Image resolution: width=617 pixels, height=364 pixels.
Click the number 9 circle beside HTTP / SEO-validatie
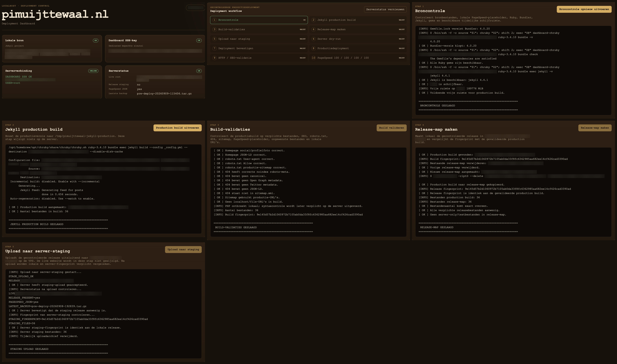point(215,58)
